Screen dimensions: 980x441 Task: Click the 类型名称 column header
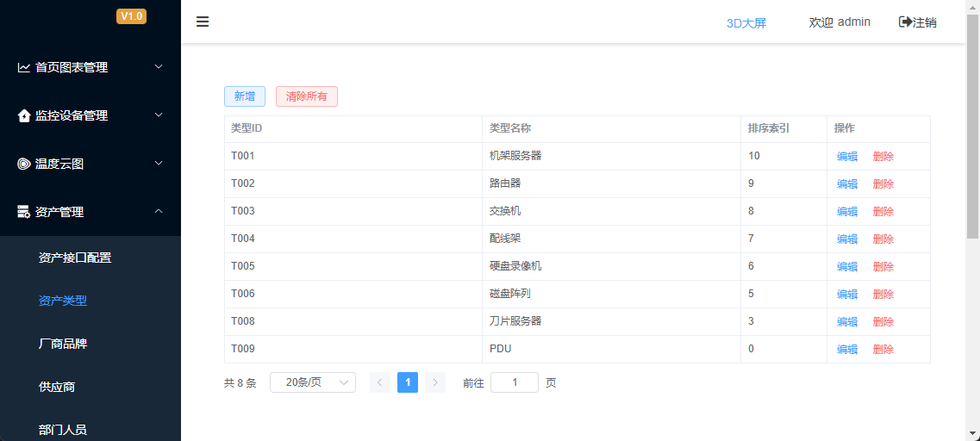[611, 128]
